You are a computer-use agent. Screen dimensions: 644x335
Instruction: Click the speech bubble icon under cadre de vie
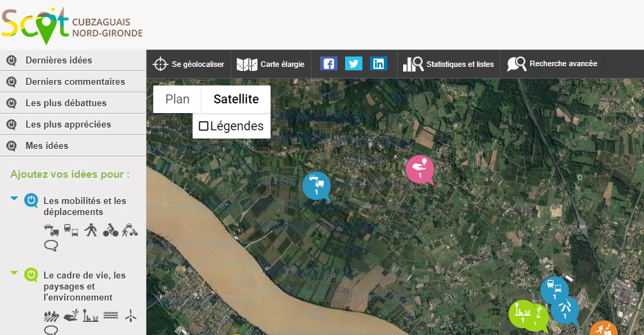(51, 330)
